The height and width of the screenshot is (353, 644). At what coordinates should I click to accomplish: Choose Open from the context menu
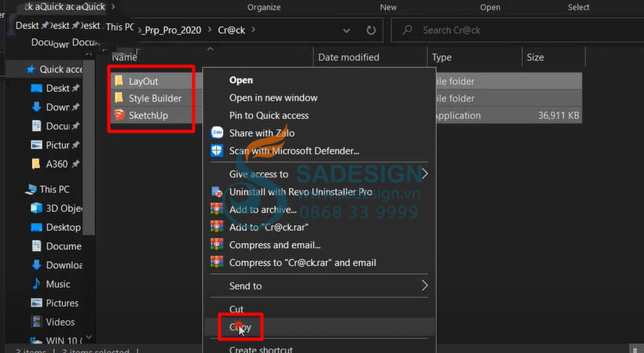click(x=241, y=80)
